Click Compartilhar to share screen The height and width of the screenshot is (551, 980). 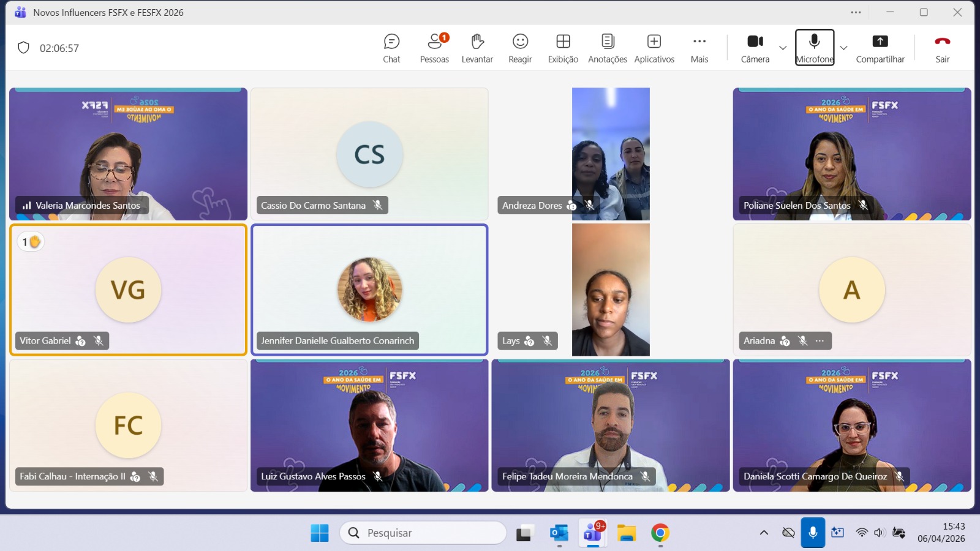pyautogui.click(x=880, y=48)
